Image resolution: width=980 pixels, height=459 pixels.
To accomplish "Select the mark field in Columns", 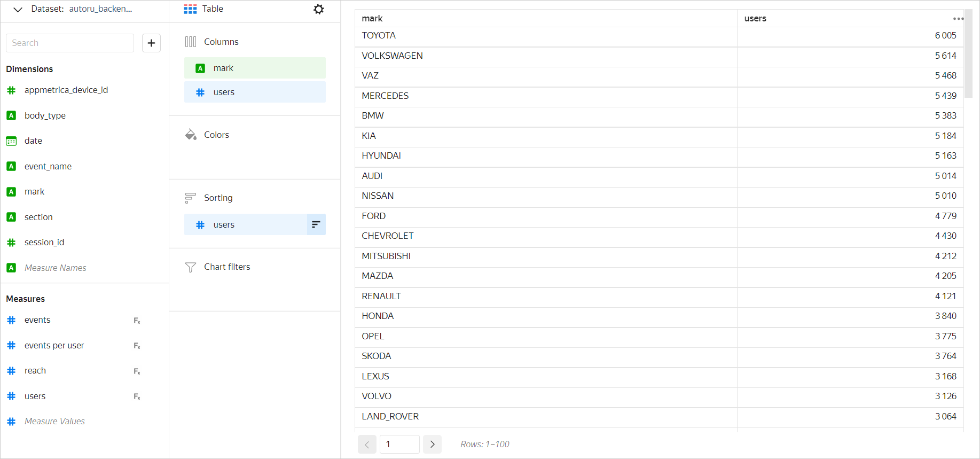I will tap(255, 68).
